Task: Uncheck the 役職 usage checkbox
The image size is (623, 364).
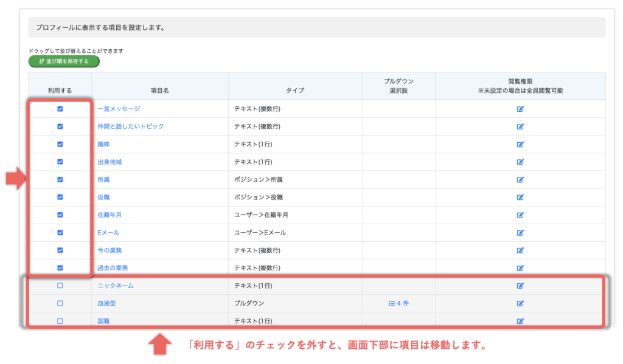Action: [x=60, y=197]
